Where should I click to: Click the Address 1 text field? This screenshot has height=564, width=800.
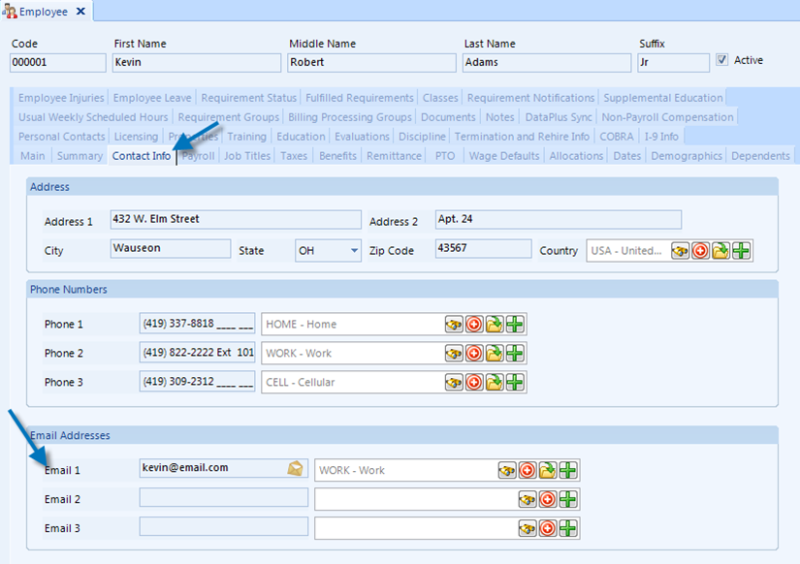tap(234, 220)
